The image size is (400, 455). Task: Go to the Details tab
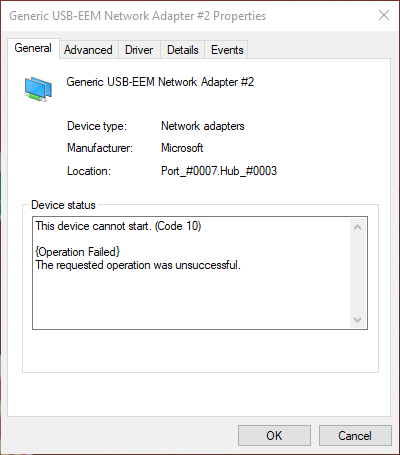coord(183,50)
